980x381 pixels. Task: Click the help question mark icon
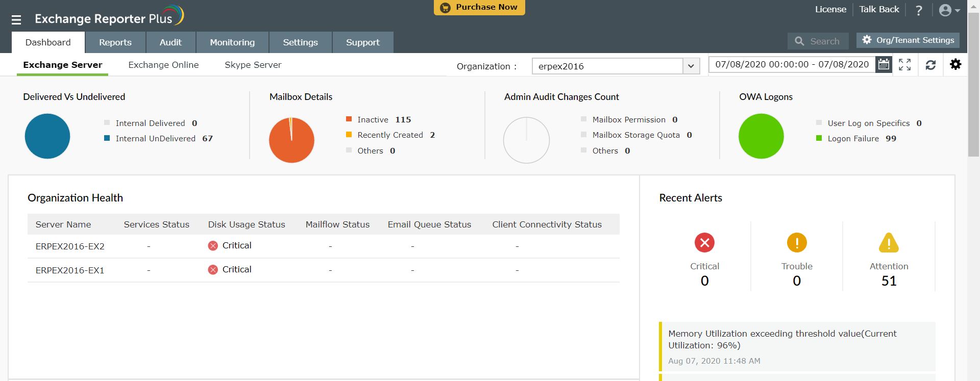coord(919,10)
